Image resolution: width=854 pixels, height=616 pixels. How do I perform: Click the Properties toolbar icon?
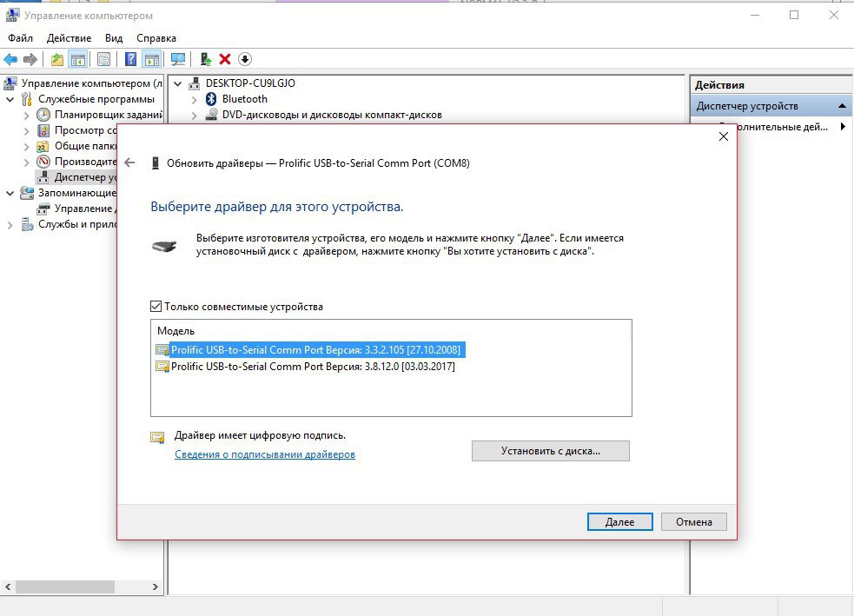point(103,59)
